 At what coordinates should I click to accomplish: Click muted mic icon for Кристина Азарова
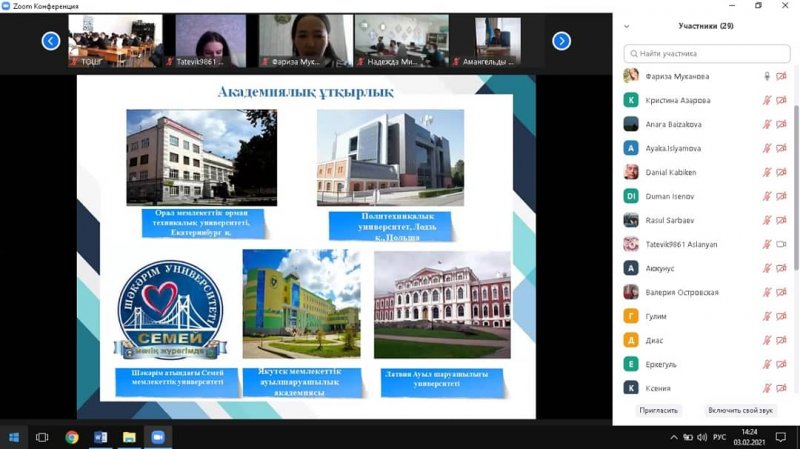[766, 100]
